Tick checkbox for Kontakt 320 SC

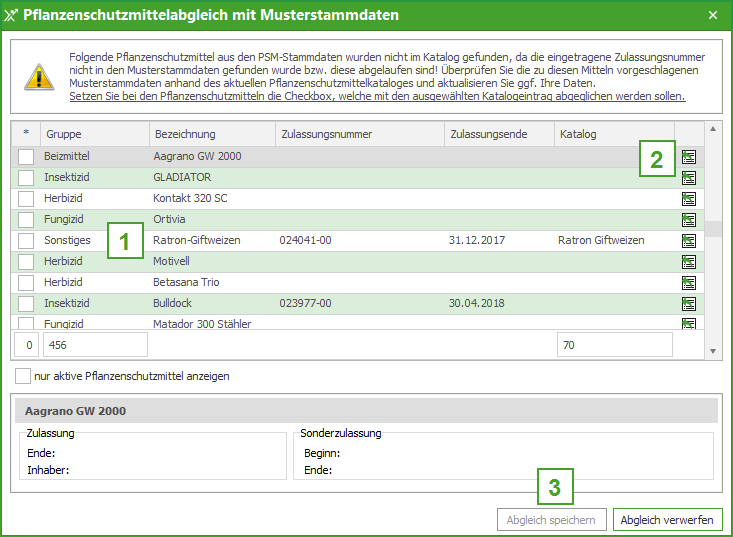(x=26, y=199)
